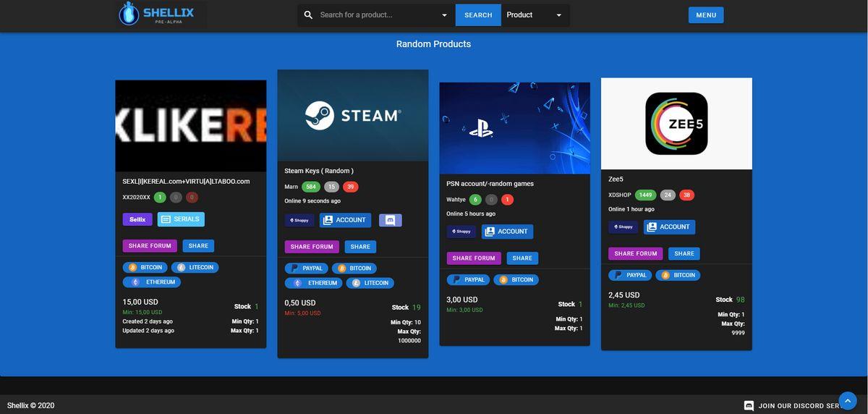This screenshot has height=414, width=868.
Task: Open the ZEE5 product thumbnail
Action: (x=676, y=124)
